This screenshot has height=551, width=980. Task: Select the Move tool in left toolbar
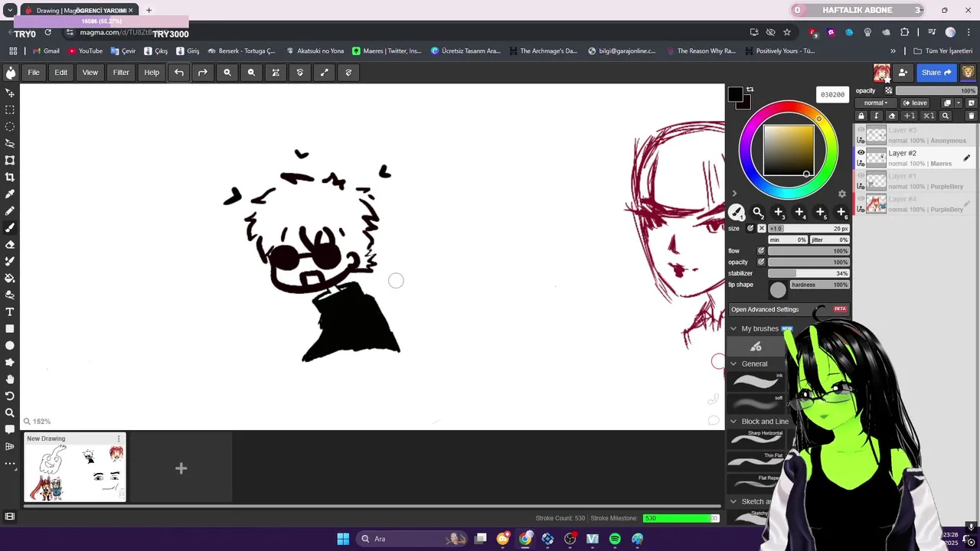(10, 93)
